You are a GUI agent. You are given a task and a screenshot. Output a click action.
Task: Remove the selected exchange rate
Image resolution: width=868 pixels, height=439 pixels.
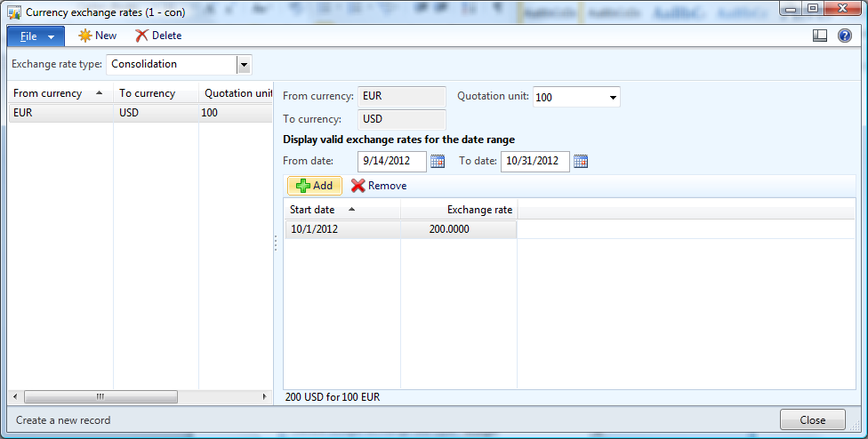tap(379, 186)
